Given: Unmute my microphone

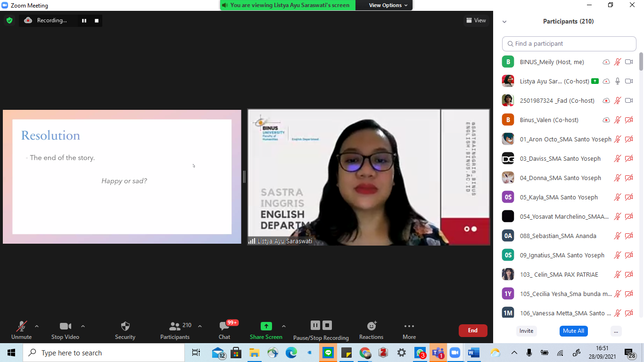Looking at the screenshot, I should pos(21,330).
